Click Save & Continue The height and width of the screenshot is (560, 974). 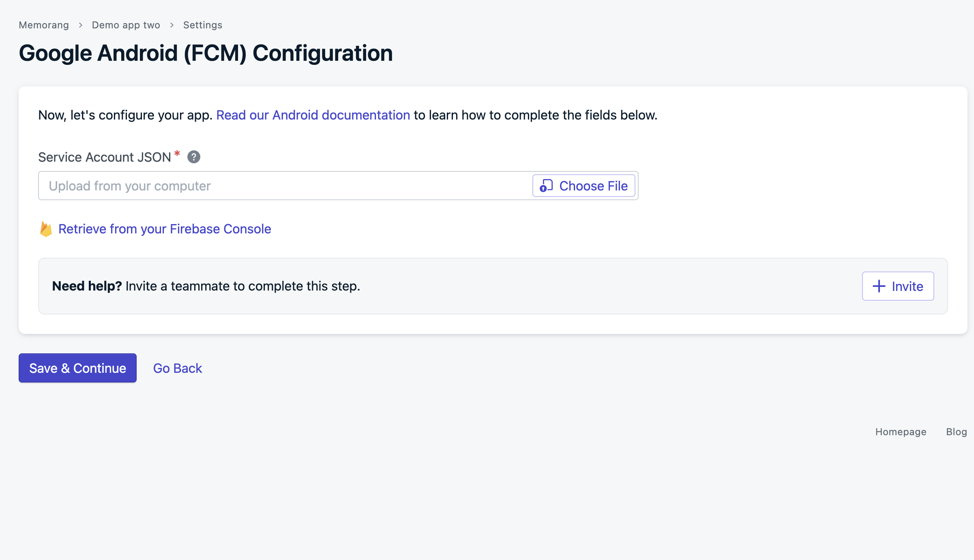(77, 368)
